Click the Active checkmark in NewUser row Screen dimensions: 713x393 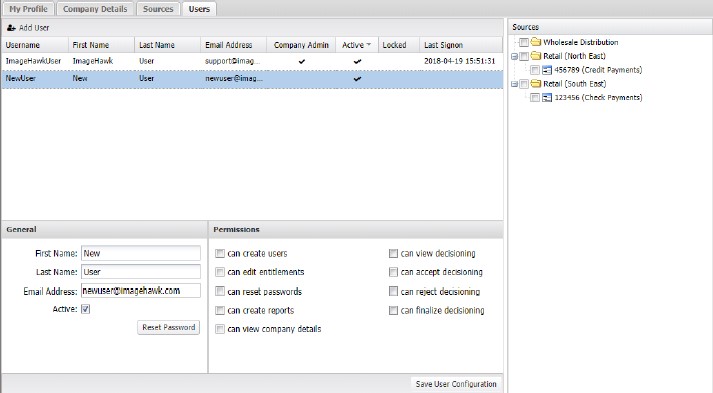point(357,79)
